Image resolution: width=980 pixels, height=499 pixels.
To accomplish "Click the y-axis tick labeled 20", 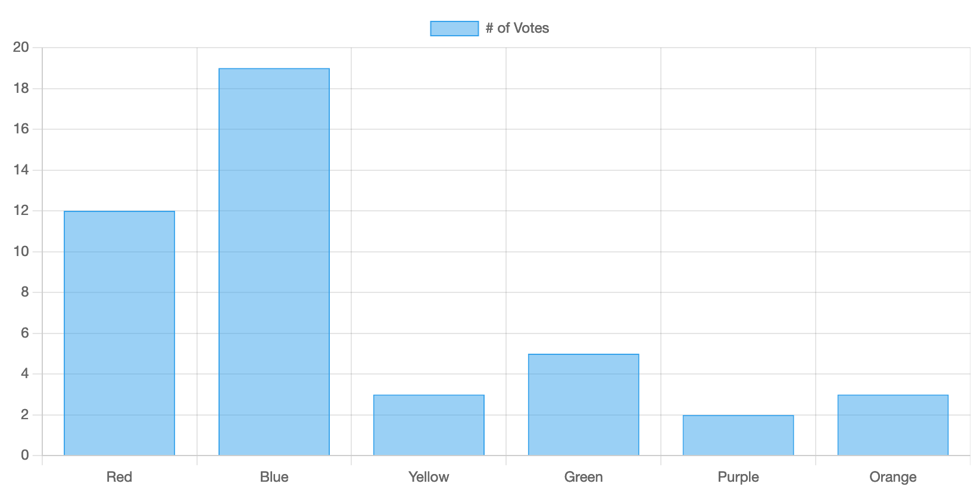I will [21, 48].
